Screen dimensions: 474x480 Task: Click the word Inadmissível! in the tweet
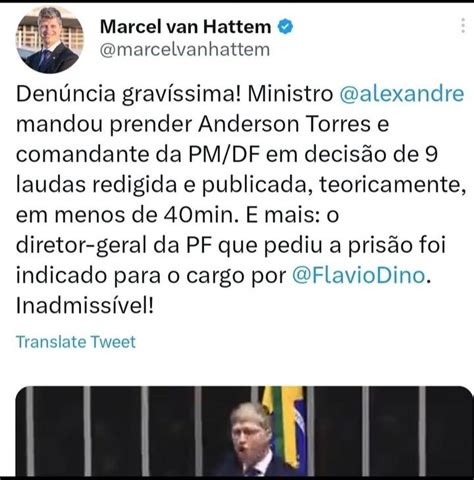(x=85, y=306)
